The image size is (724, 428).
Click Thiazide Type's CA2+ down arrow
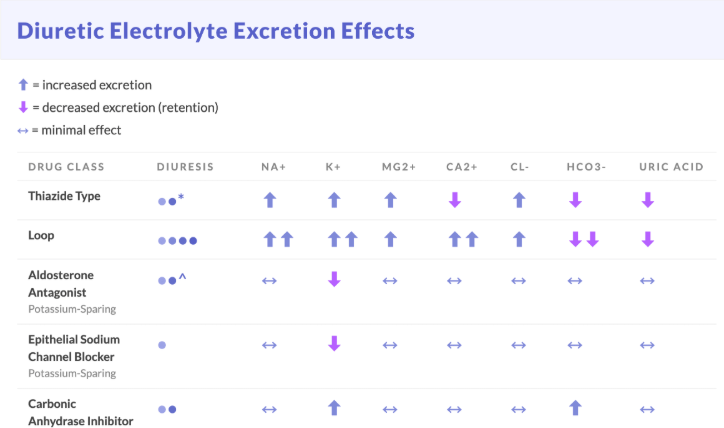coord(454,200)
